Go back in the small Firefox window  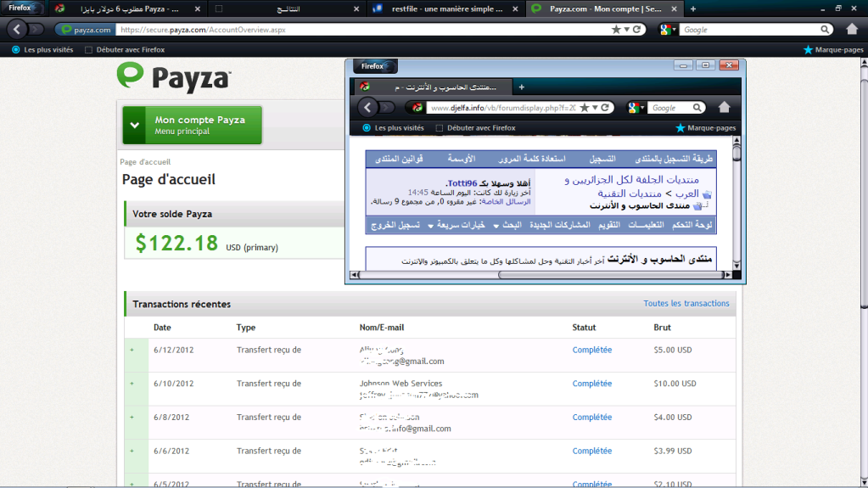tap(367, 108)
